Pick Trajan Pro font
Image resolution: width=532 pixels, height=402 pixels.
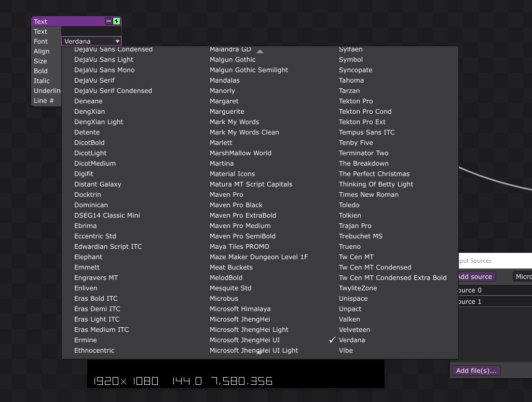pos(355,226)
